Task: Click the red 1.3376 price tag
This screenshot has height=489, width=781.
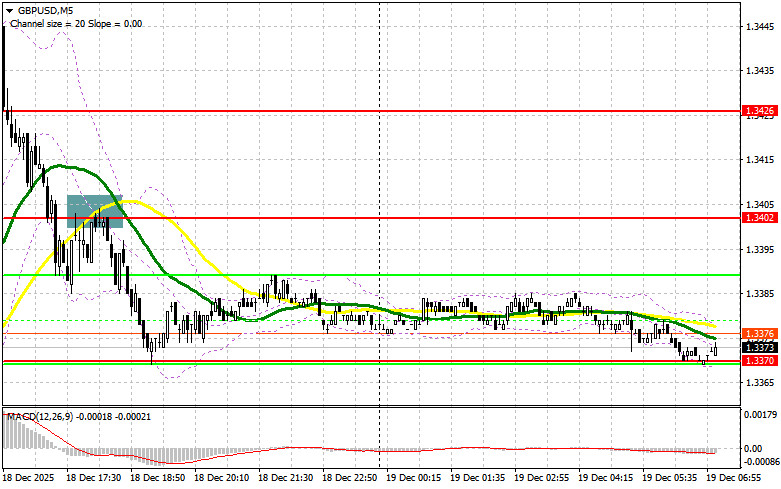Action: click(x=756, y=332)
